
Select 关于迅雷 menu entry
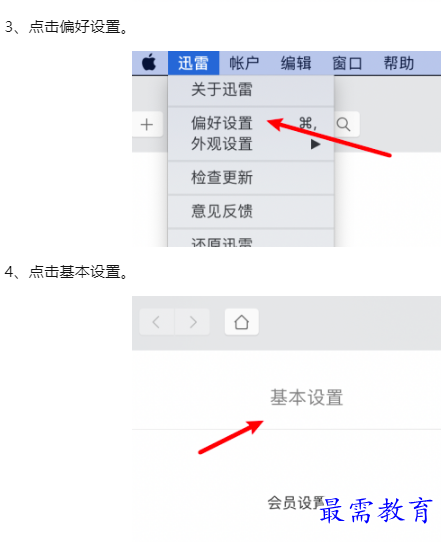coord(251,90)
